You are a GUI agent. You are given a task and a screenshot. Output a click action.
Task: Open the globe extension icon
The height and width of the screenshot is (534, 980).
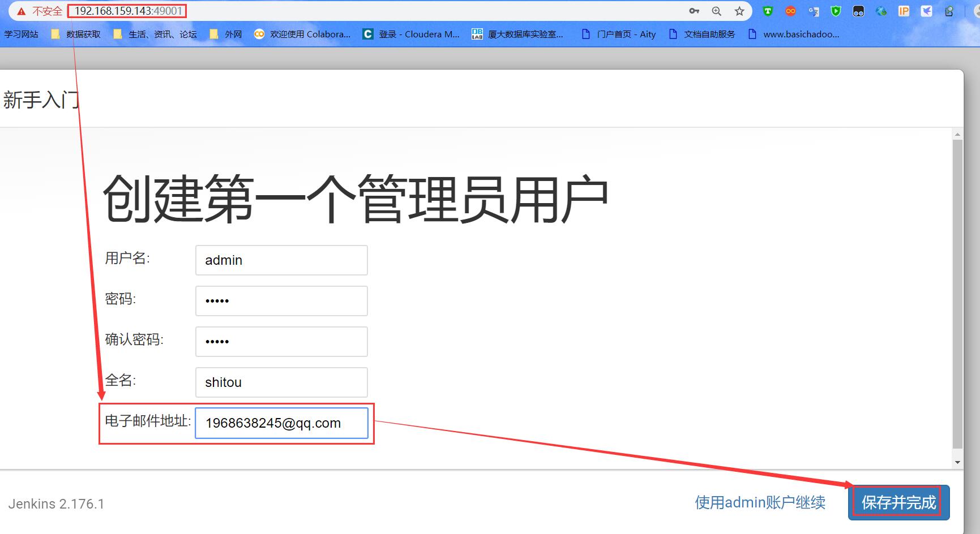coord(881,11)
